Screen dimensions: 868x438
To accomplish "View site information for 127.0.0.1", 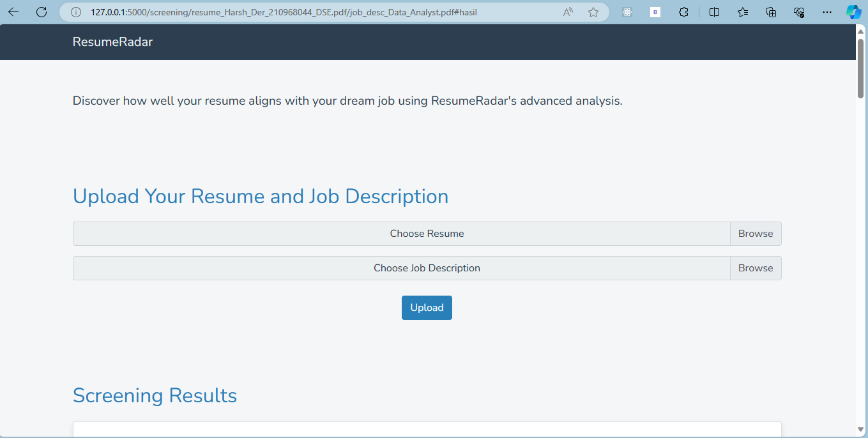I will click(x=76, y=11).
